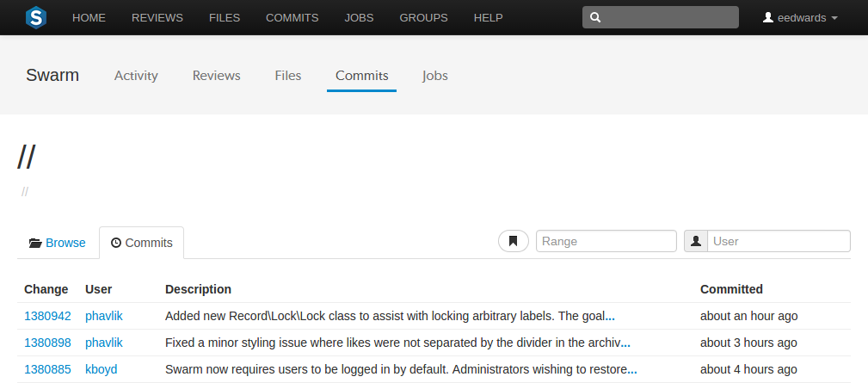Screen dimensions: 868x383
Task: Click the user silhouette icon before User field
Action: [x=696, y=241]
